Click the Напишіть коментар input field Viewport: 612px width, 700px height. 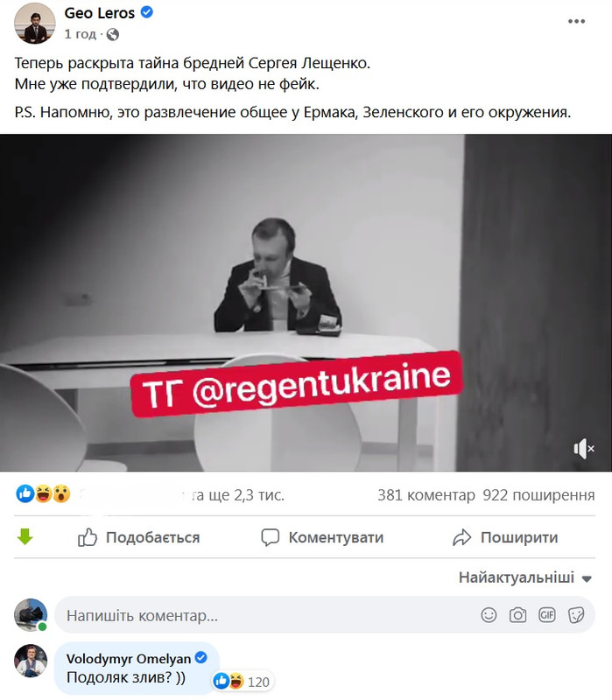(325, 615)
